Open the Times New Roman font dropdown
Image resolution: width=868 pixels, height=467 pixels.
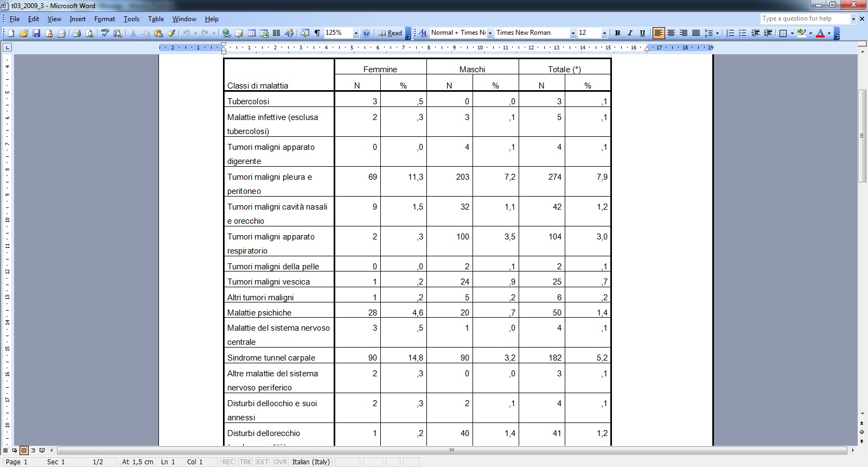pyautogui.click(x=572, y=33)
